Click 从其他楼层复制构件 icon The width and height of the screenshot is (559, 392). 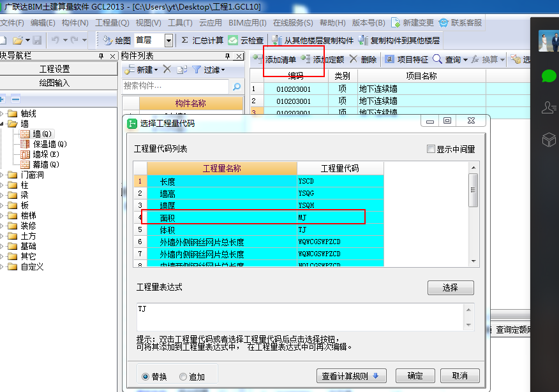tap(277, 40)
